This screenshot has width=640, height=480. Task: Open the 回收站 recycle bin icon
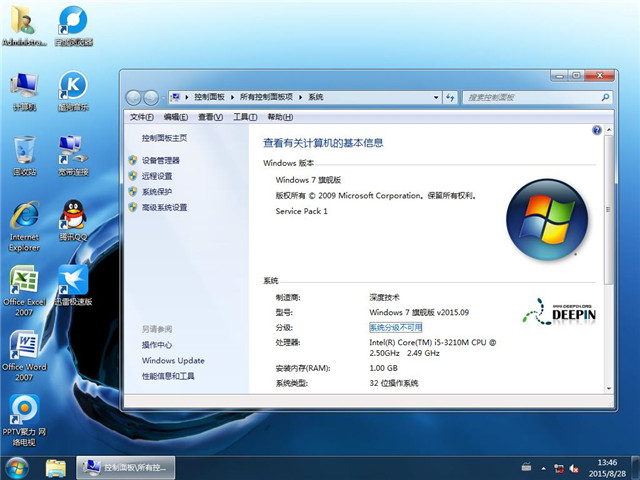pos(24,156)
